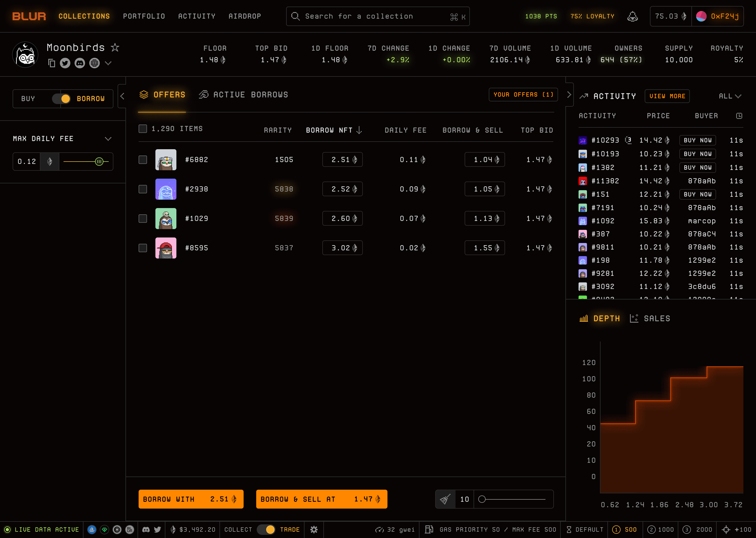This screenshot has height=538, width=756.
Task: Expand the Moonbirds social links chevron
Action: (108, 63)
